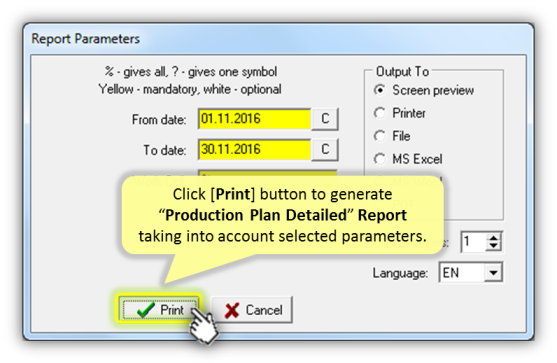Click the Report Parameters title bar
The image size is (557, 363).
click(278, 38)
